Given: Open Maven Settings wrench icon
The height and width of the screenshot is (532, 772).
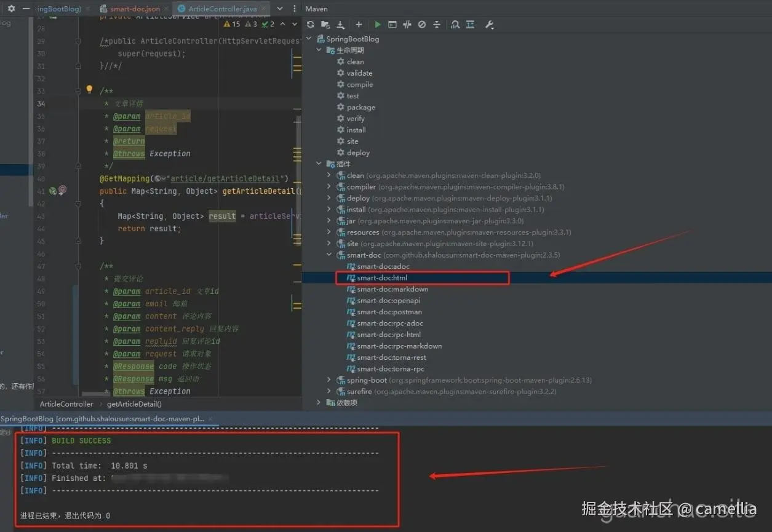Looking at the screenshot, I should click(x=490, y=25).
